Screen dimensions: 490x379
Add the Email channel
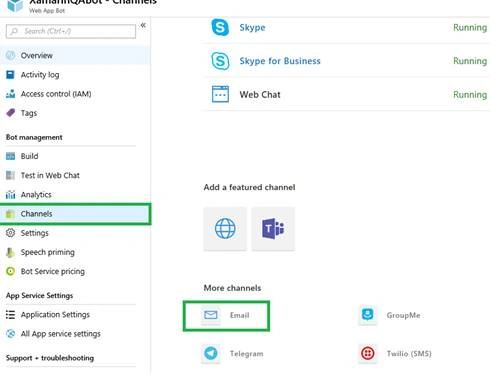(x=226, y=316)
